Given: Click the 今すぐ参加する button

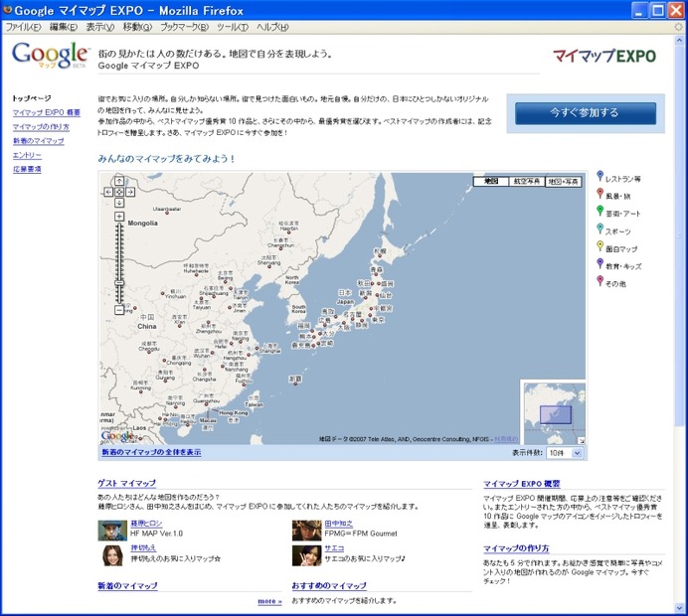Looking at the screenshot, I should pos(586,113).
